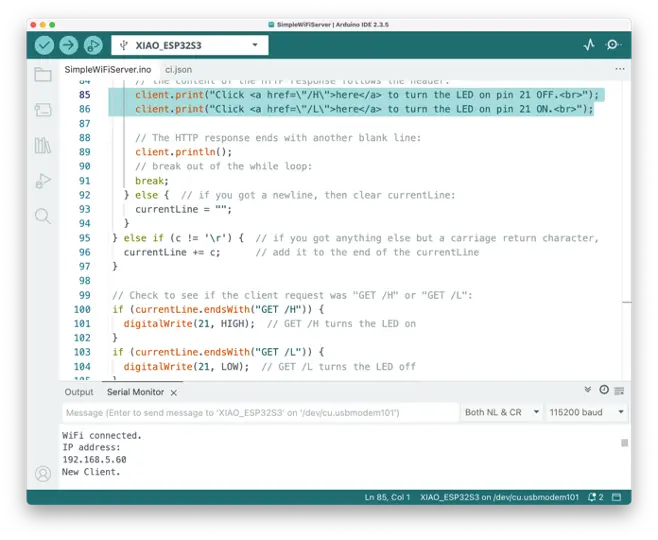
Task: Switch to the Output tab
Action: click(79, 392)
